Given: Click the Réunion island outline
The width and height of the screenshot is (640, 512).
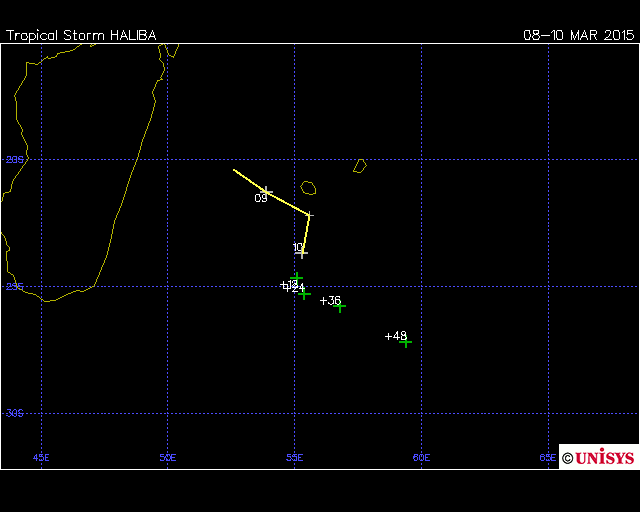Looking at the screenshot, I should click(308, 187).
